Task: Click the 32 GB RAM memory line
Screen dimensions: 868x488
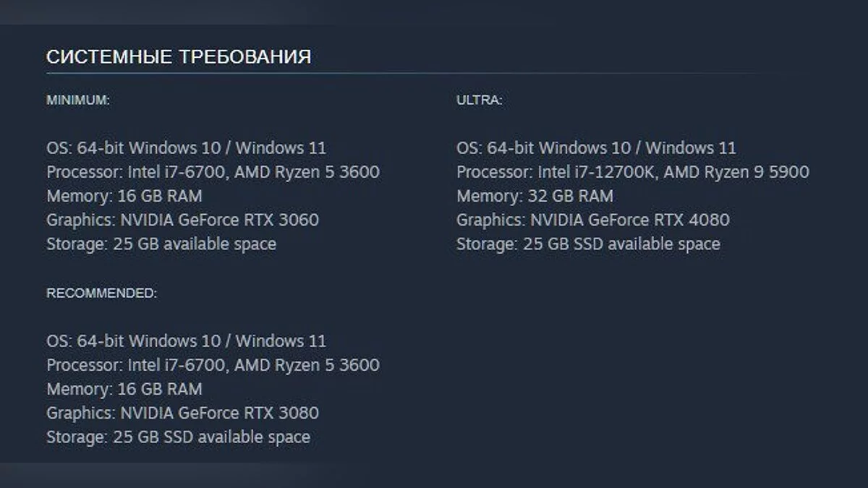Action: 535,196
